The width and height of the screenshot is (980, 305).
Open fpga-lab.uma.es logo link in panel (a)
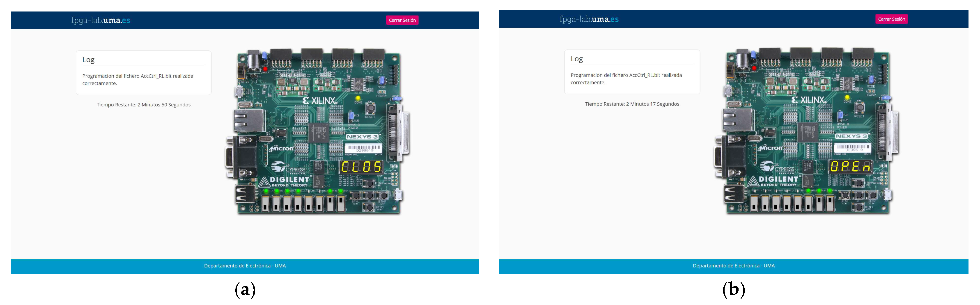[101, 20]
